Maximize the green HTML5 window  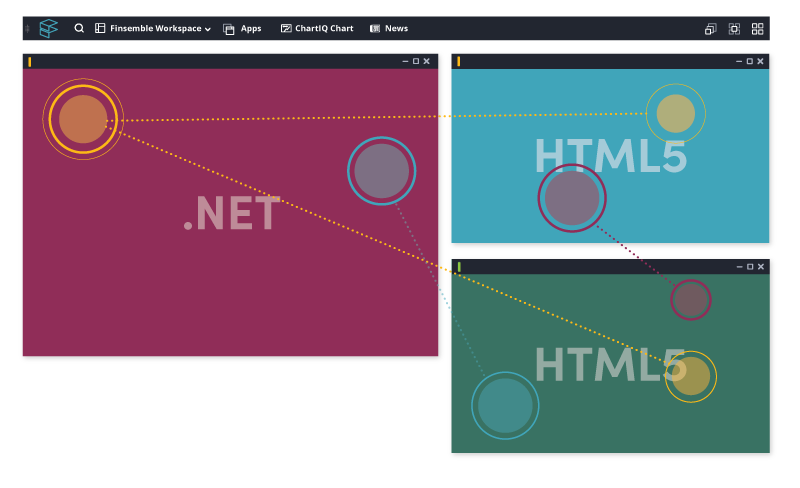click(750, 266)
